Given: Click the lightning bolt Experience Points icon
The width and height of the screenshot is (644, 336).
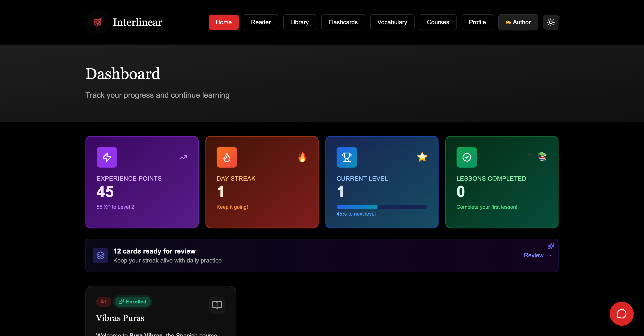Looking at the screenshot, I should click(107, 157).
